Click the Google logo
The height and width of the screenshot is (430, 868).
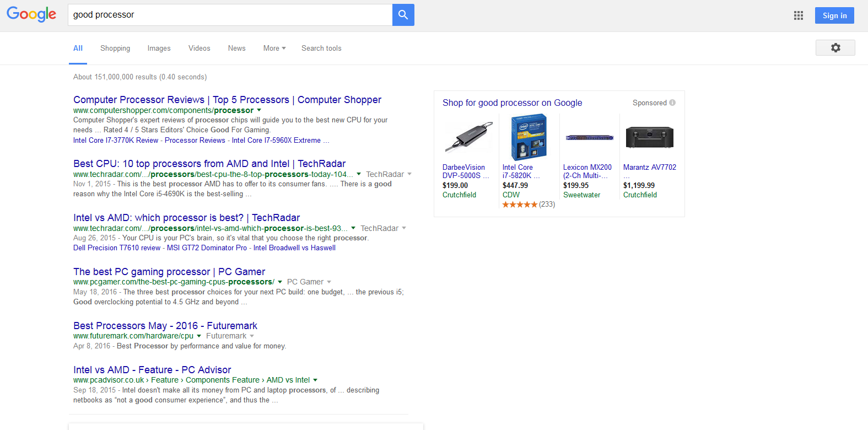point(31,14)
